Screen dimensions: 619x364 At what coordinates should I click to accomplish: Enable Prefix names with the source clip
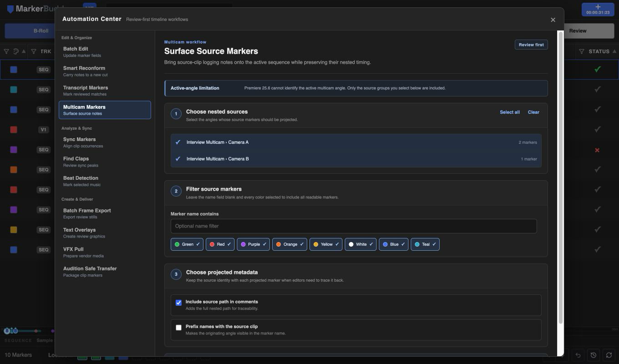click(178, 327)
